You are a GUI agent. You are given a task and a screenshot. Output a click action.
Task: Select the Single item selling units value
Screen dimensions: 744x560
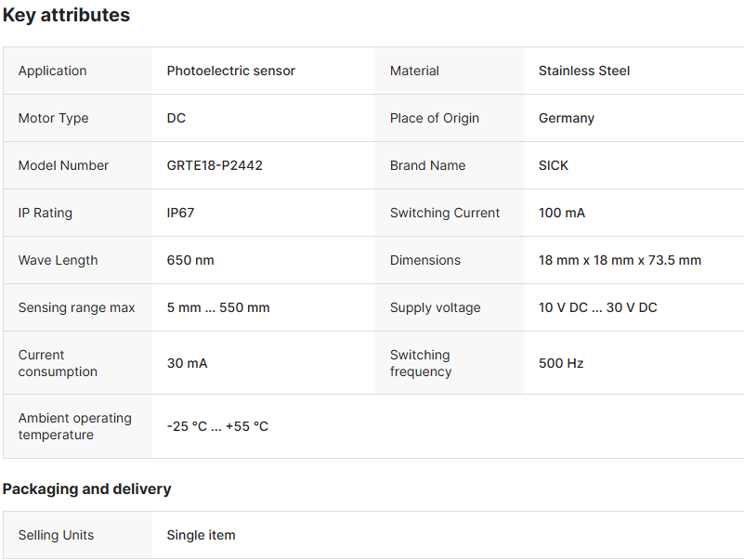[x=201, y=535]
